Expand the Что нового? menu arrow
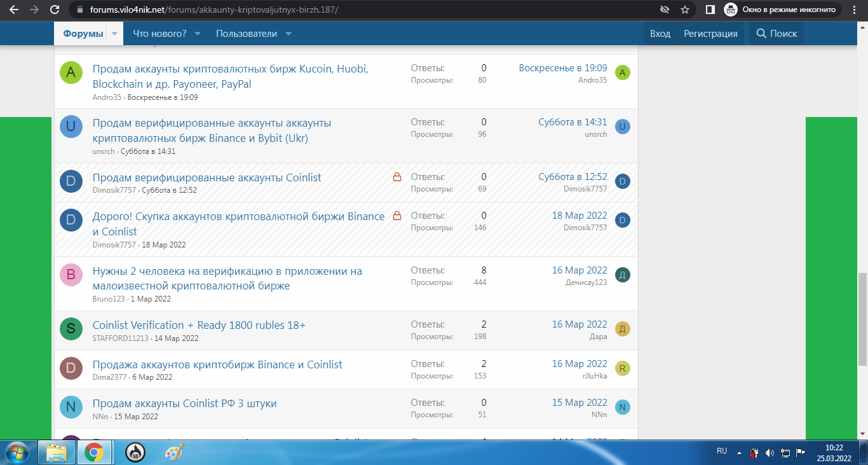Viewport: 868px width, 465px height. click(198, 34)
